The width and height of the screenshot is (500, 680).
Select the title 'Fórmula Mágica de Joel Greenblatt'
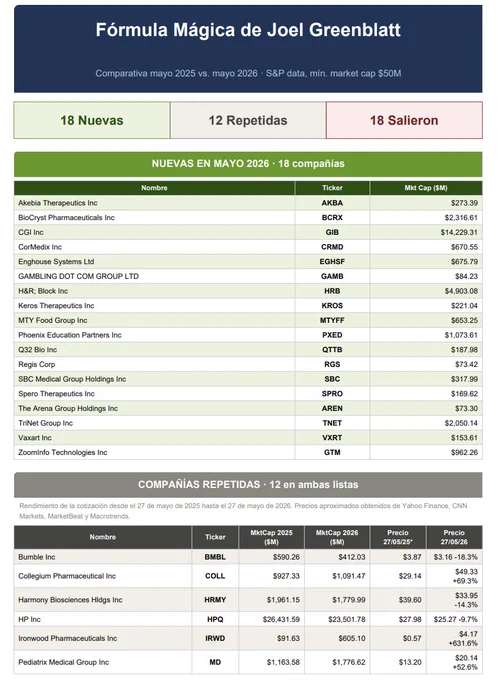tap(248, 30)
